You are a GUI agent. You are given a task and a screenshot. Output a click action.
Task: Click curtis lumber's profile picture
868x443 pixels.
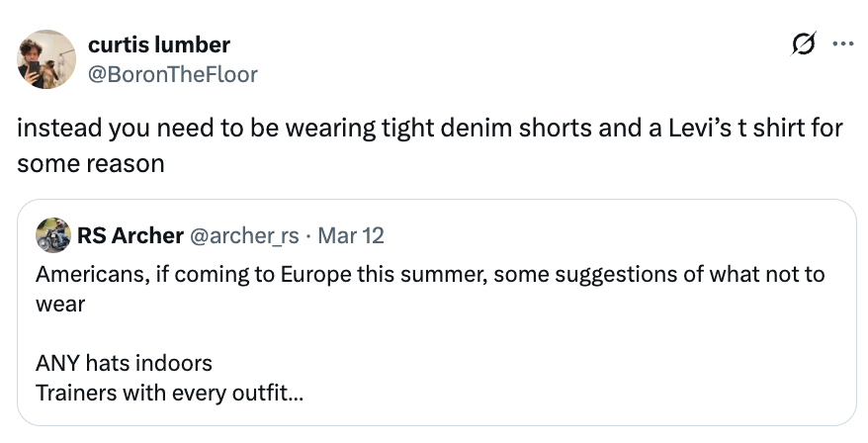coord(46,59)
